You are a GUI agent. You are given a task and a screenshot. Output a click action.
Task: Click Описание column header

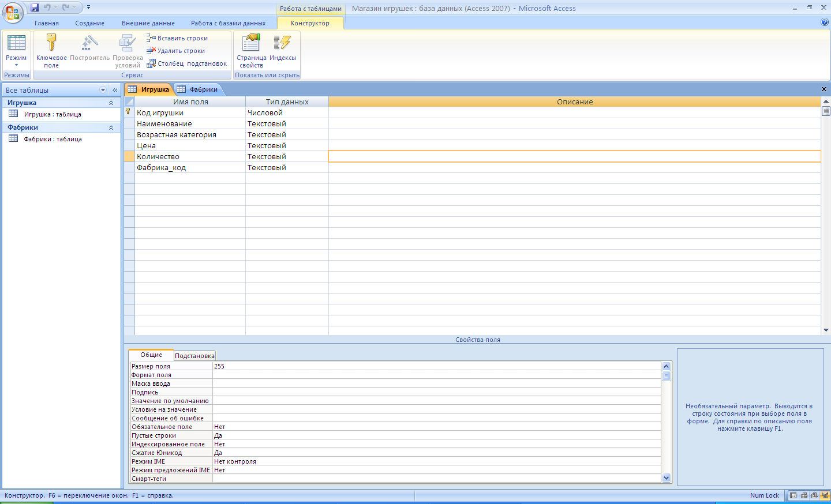(x=574, y=102)
